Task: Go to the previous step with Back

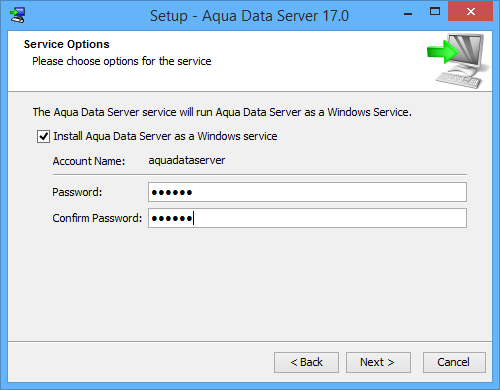Action: [x=306, y=362]
